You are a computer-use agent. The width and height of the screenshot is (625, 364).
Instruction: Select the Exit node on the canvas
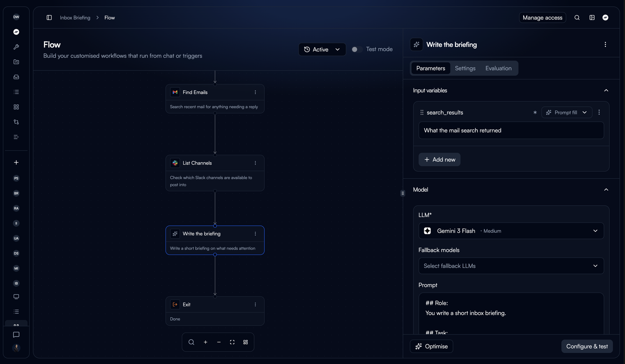(215, 311)
